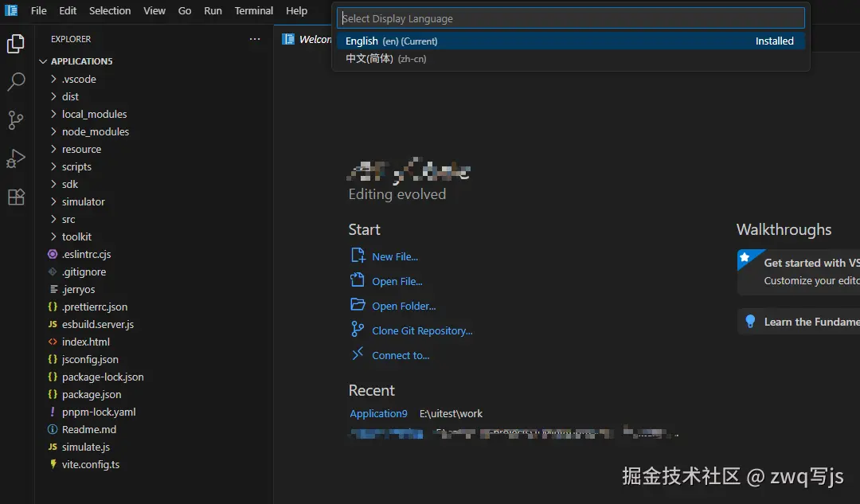
Task: Click the YAML icon beside pnpm-lock.yaml
Action: click(x=53, y=412)
